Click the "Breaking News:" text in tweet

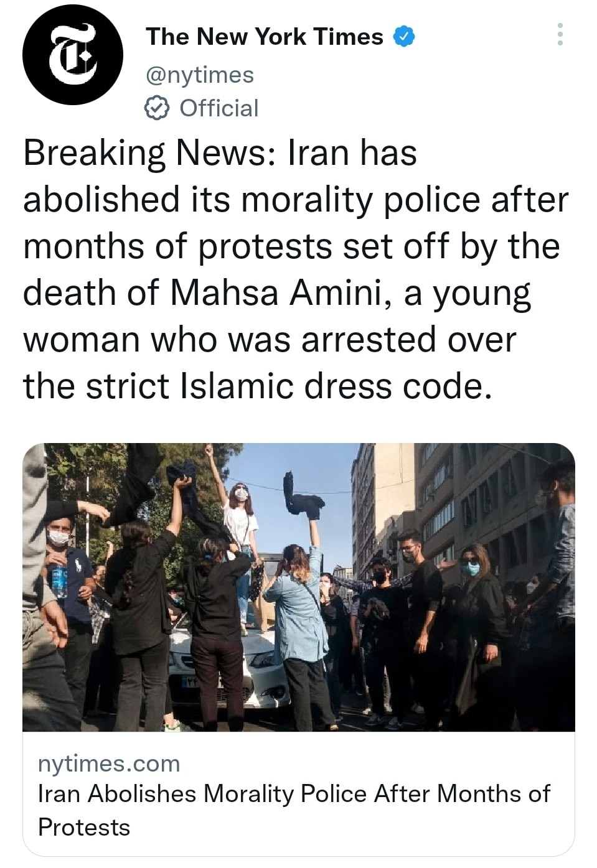coord(149,152)
